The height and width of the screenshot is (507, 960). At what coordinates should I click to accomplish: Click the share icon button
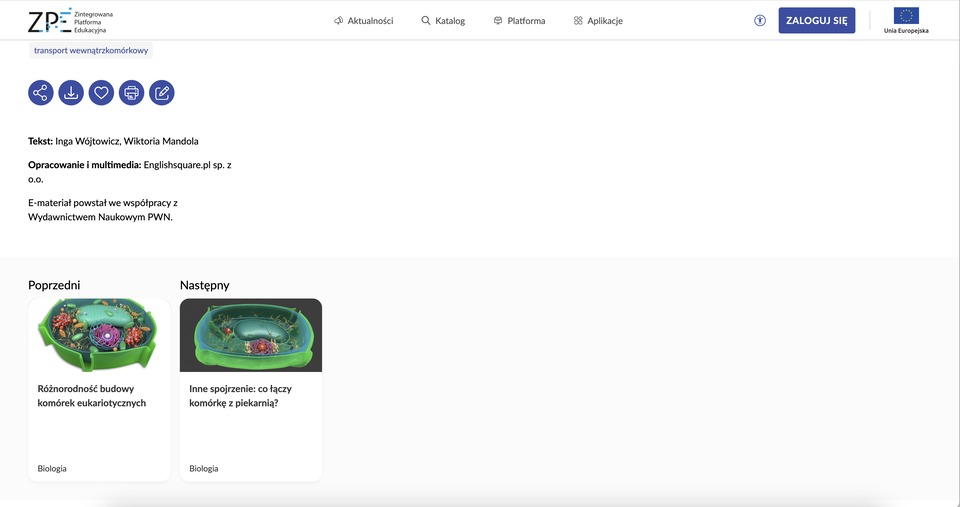pos(40,93)
